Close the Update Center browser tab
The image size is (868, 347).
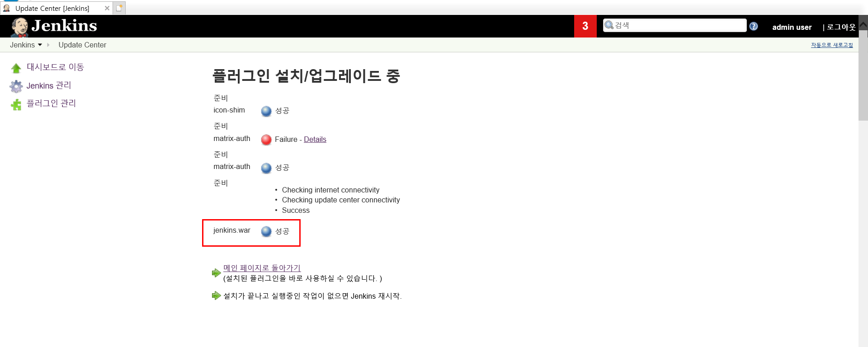[107, 8]
